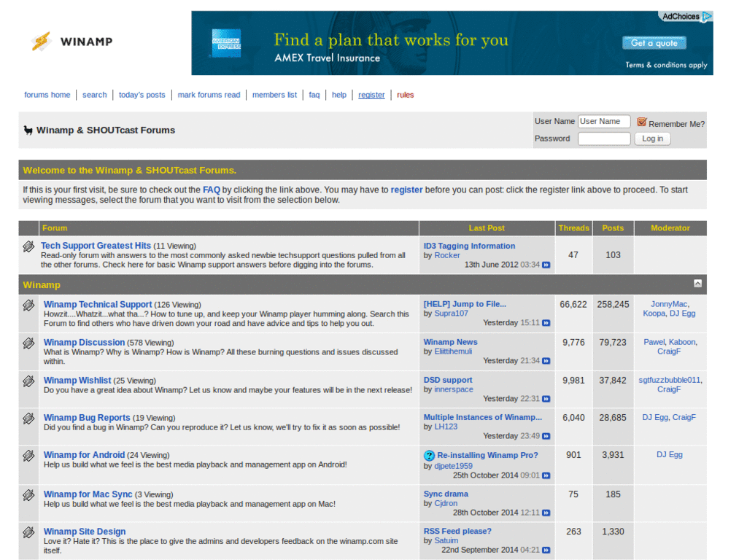
Task: Click forum status icon for Winamp Discussion
Action: [x=28, y=343]
